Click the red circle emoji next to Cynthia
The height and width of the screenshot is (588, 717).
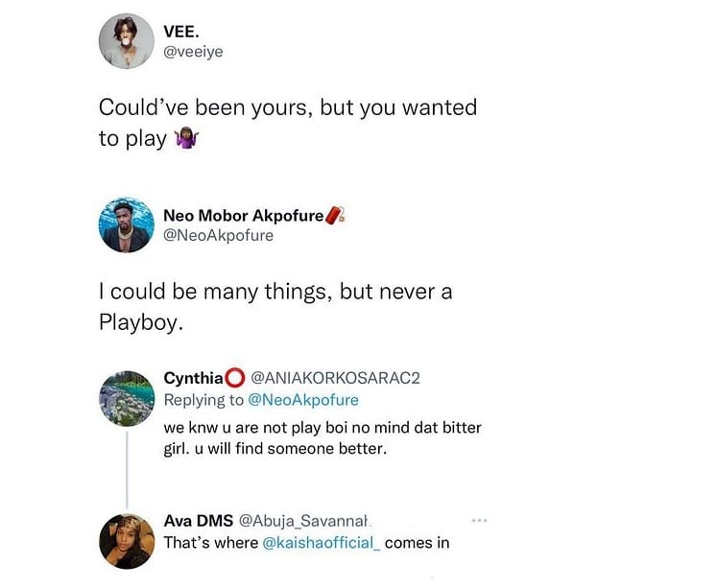235,378
